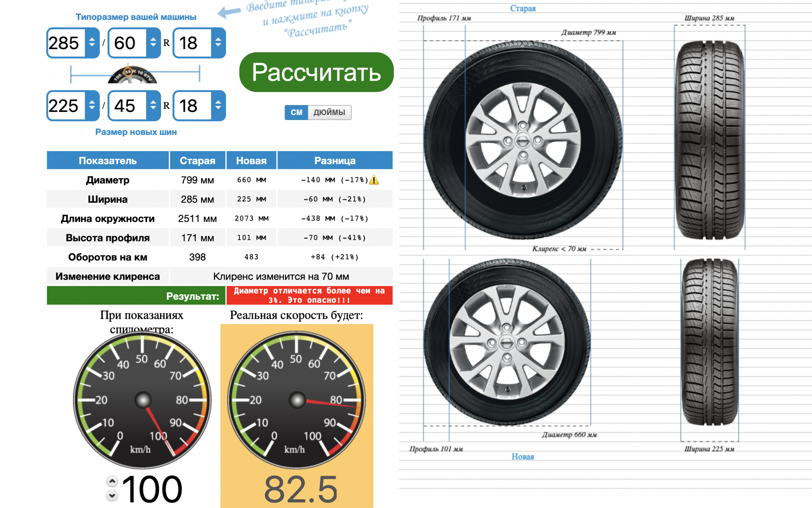Viewport: 812px width, 508px height.
Task: Click Клиренс изменится на 70 мм text
Action: point(281,276)
